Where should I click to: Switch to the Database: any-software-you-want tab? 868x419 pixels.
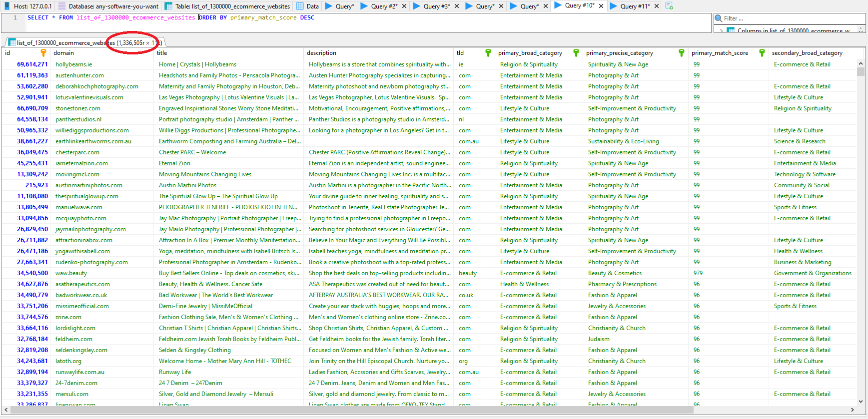tap(108, 6)
